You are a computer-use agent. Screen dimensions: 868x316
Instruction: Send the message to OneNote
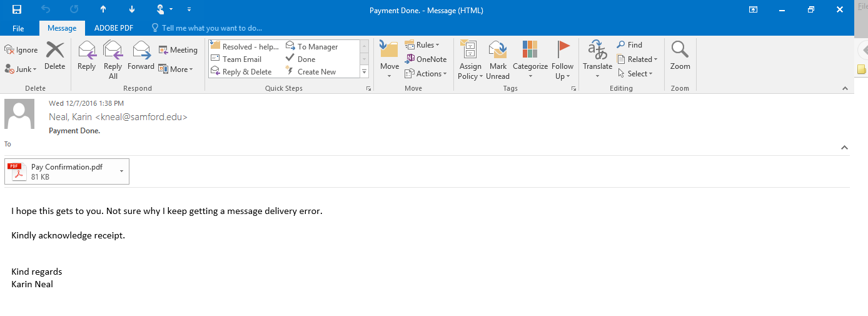click(x=426, y=59)
